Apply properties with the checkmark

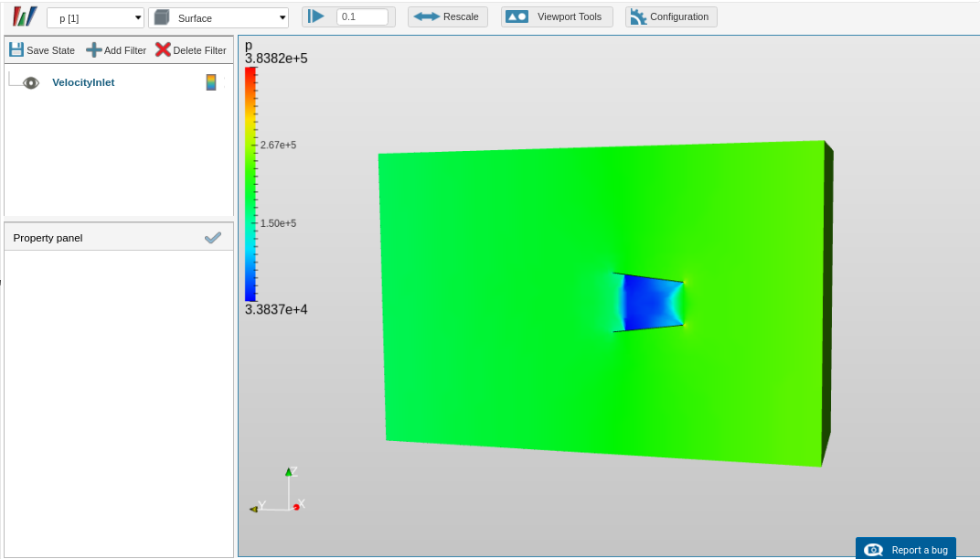(212, 238)
